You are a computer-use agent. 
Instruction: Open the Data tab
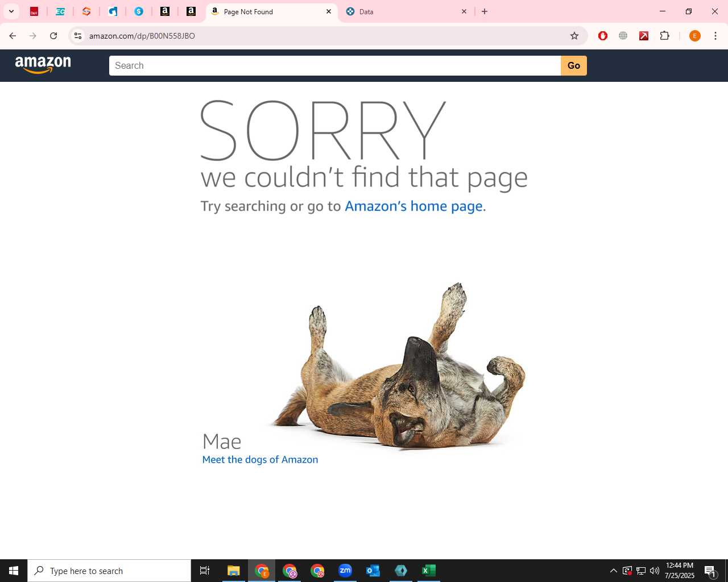tap(406, 11)
